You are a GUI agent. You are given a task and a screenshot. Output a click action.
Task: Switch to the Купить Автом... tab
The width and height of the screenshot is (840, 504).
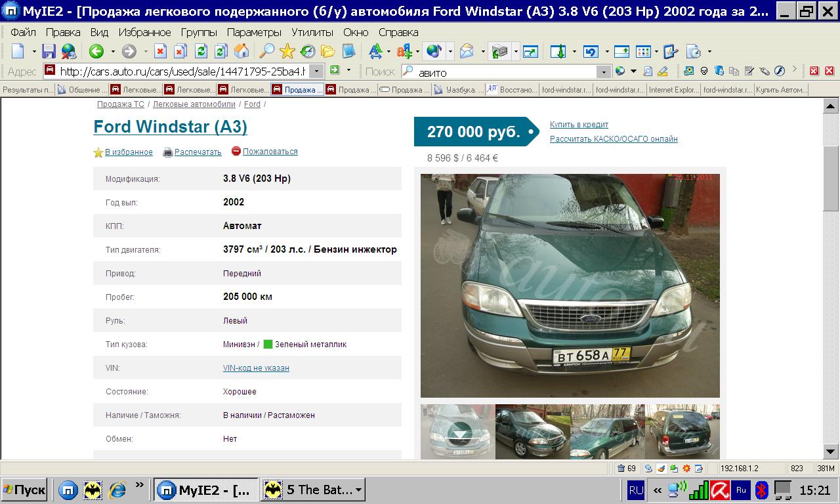pyautogui.click(x=782, y=90)
